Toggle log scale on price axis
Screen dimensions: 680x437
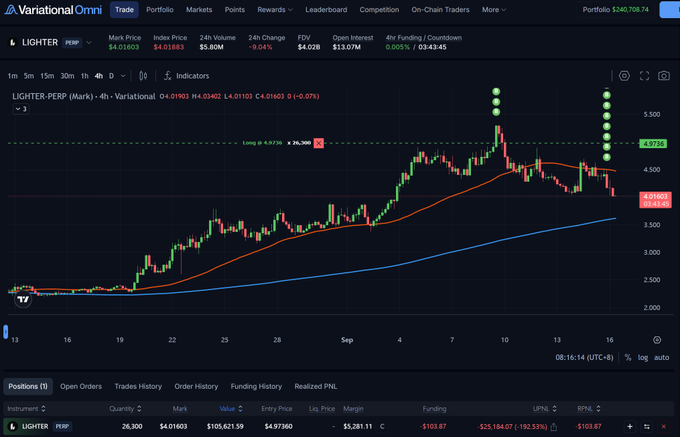pyautogui.click(x=643, y=358)
